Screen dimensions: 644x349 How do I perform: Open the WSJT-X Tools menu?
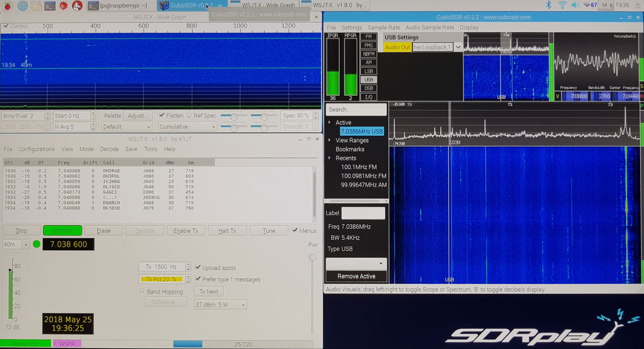151,149
